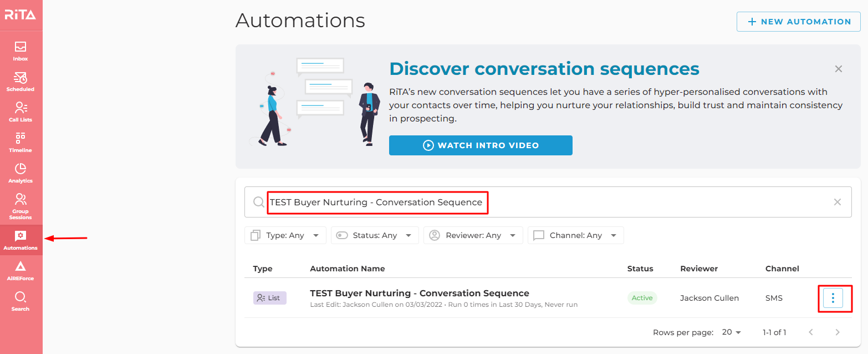This screenshot has width=868, height=354.
Task: Click the RiTA logo
Action: point(21,15)
